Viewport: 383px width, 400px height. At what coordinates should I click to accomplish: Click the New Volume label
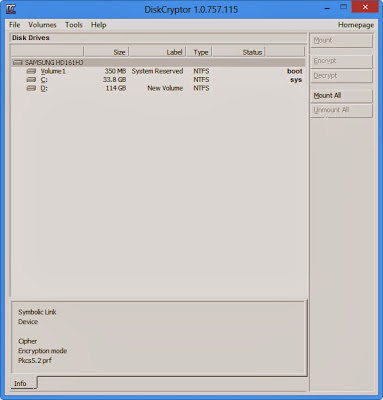point(165,88)
